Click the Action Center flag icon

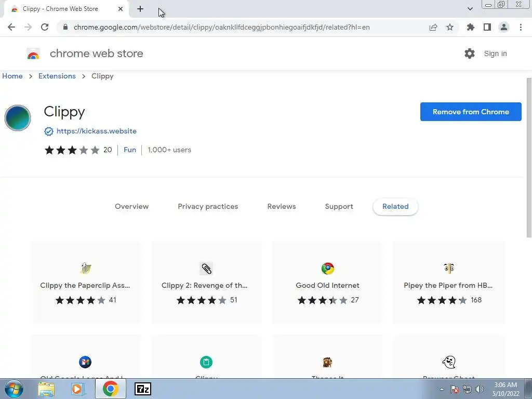[x=455, y=389]
